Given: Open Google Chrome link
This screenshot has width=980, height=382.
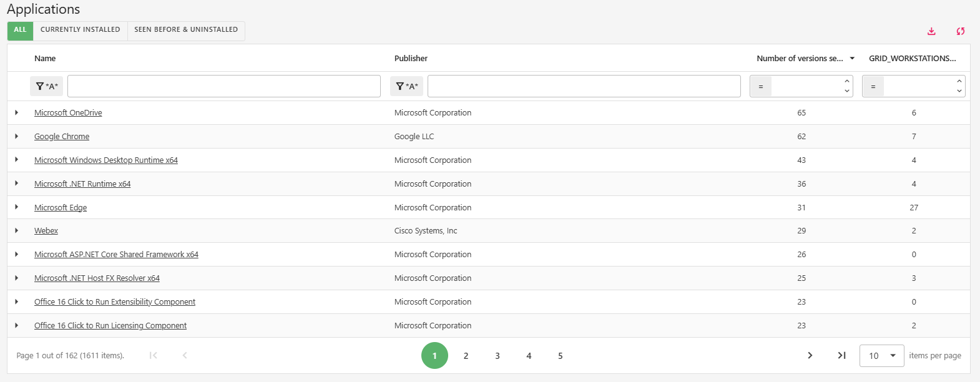Looking at the screenshot, I should tap(62, 137).
